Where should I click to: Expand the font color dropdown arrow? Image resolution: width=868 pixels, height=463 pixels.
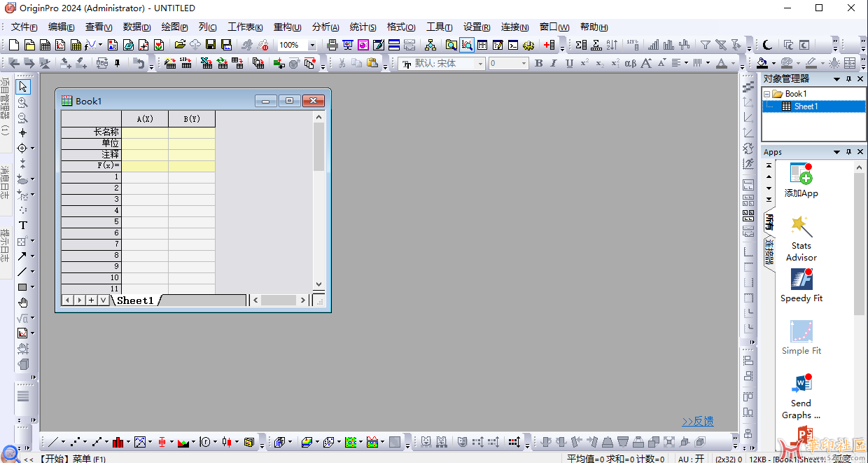click(734, 64)
